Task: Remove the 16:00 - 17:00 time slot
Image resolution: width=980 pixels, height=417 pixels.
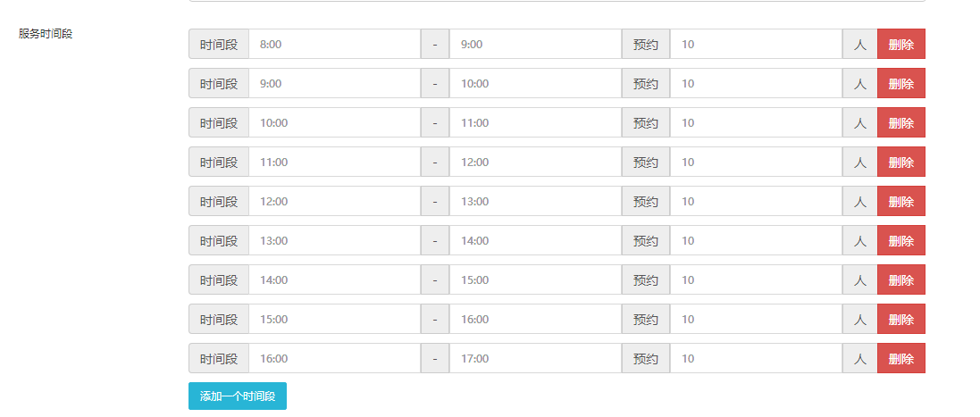Action: coord(900,358)
